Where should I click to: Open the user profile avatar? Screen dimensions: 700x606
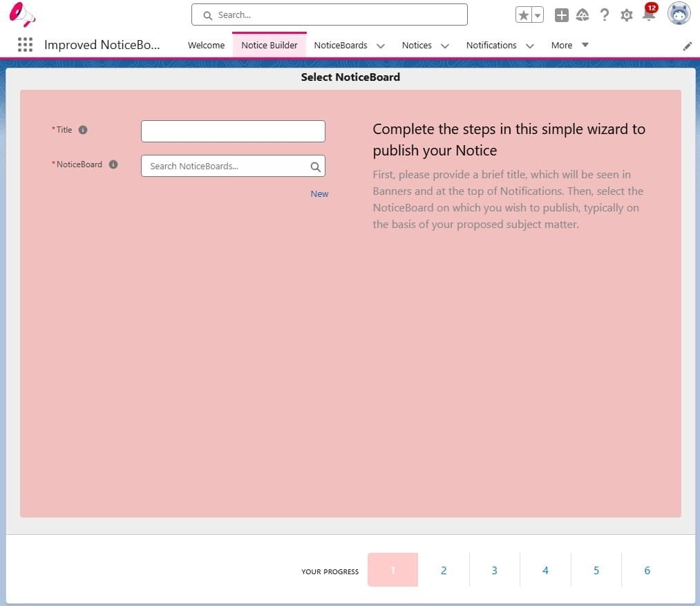coord(679,13)
